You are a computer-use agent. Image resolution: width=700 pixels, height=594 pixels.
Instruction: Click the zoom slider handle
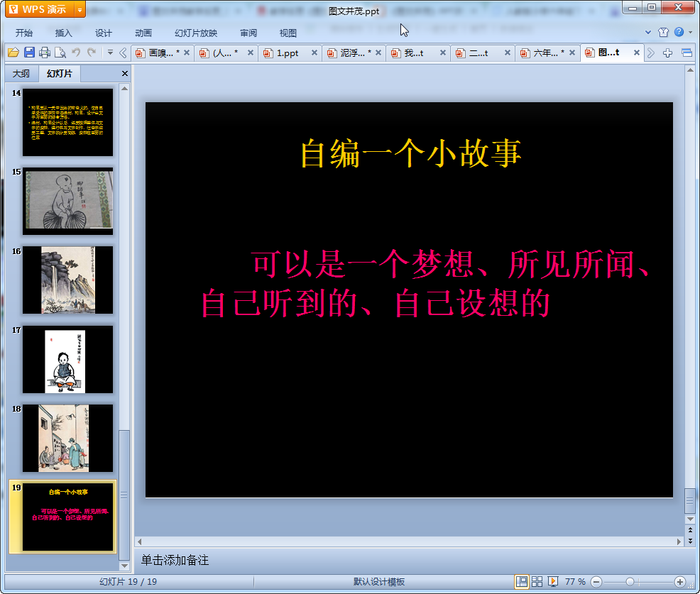pos(630,582)
